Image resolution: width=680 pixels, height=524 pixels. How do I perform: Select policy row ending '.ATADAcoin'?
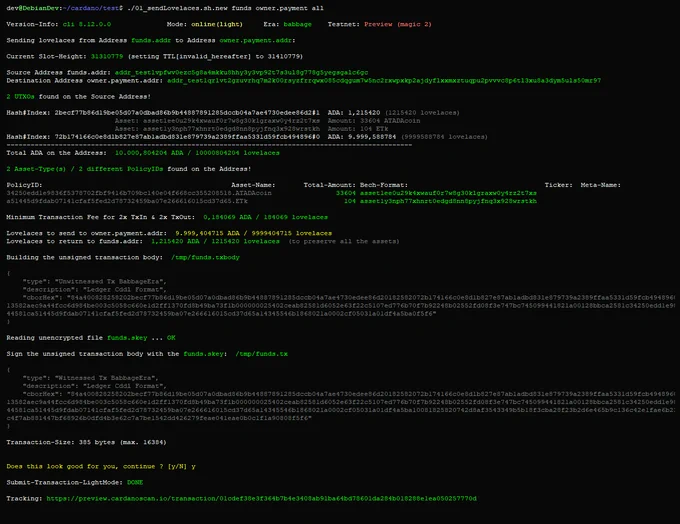139,193
